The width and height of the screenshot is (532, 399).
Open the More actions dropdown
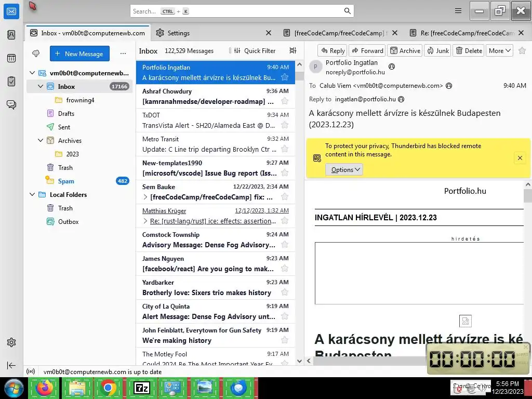(499, 50)
